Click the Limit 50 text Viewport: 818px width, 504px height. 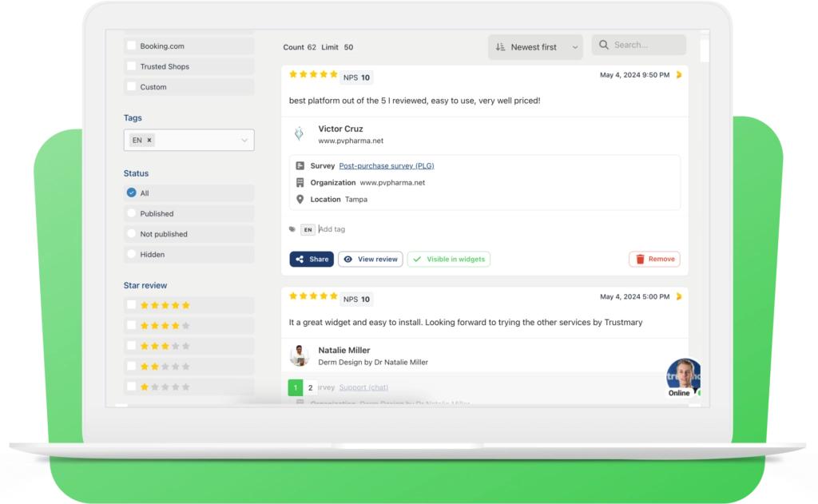337,47
